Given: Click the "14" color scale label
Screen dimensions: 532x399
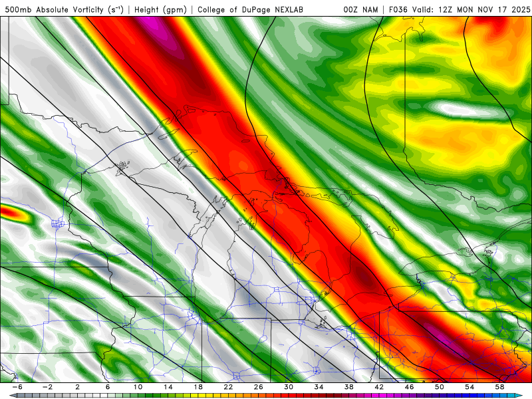Looking at the screenshot, I should tap(168, 387).
